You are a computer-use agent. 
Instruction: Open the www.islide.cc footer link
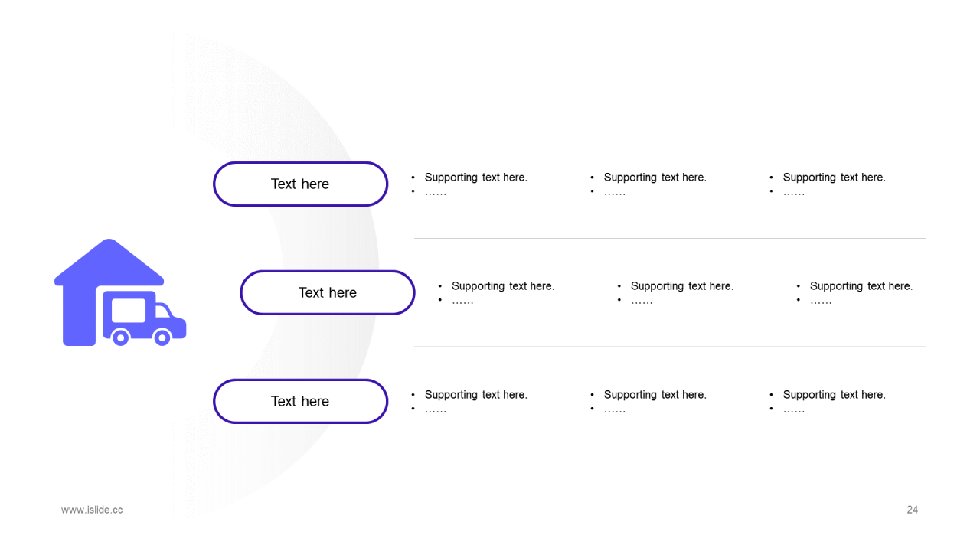[x=92, y=510]
